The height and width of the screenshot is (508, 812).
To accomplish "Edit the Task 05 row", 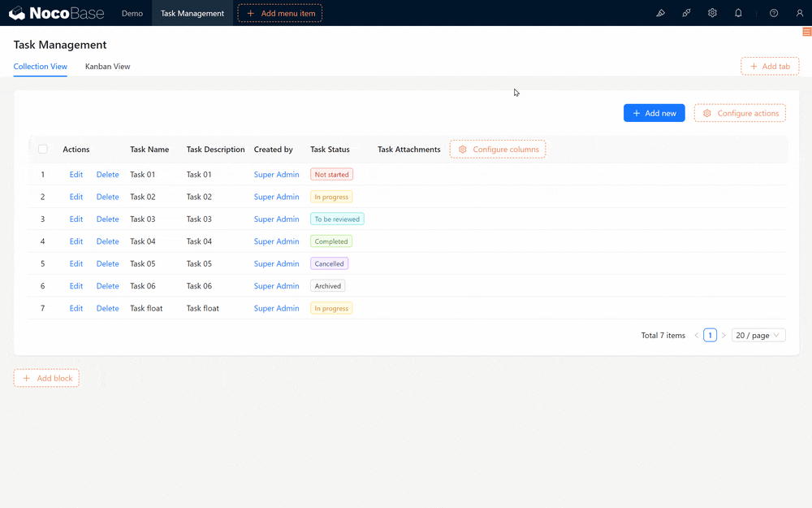I will 76,264.
